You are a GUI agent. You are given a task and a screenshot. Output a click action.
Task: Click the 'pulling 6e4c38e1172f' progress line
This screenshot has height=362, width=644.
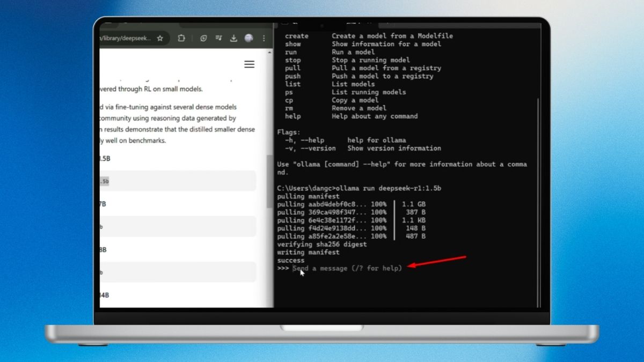point(352,220)
